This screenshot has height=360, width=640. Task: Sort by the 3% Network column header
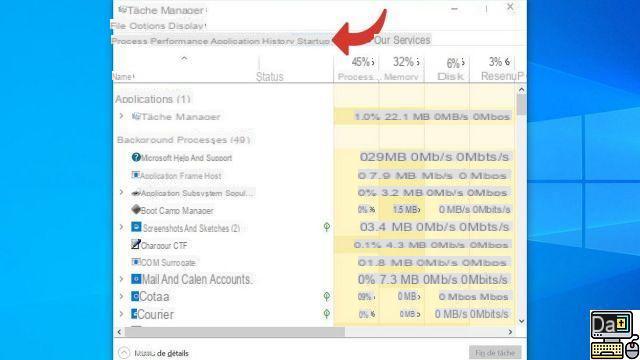492,69
